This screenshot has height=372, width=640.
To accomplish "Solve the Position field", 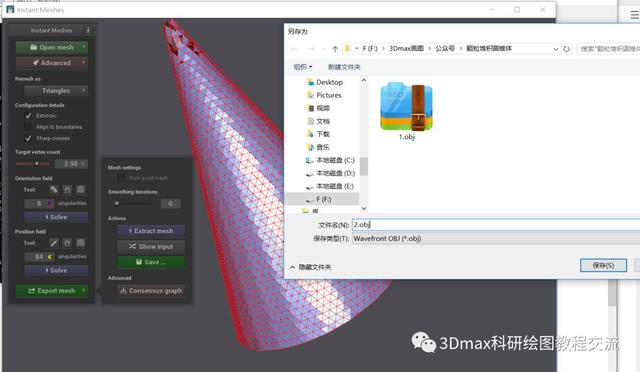I will [56, 270].
